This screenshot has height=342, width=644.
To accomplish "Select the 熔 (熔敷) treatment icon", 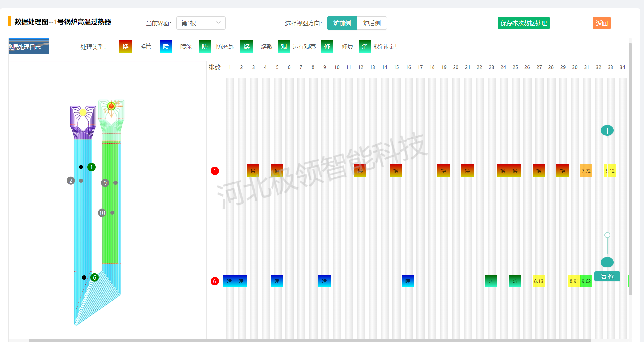I will [246, 47].
